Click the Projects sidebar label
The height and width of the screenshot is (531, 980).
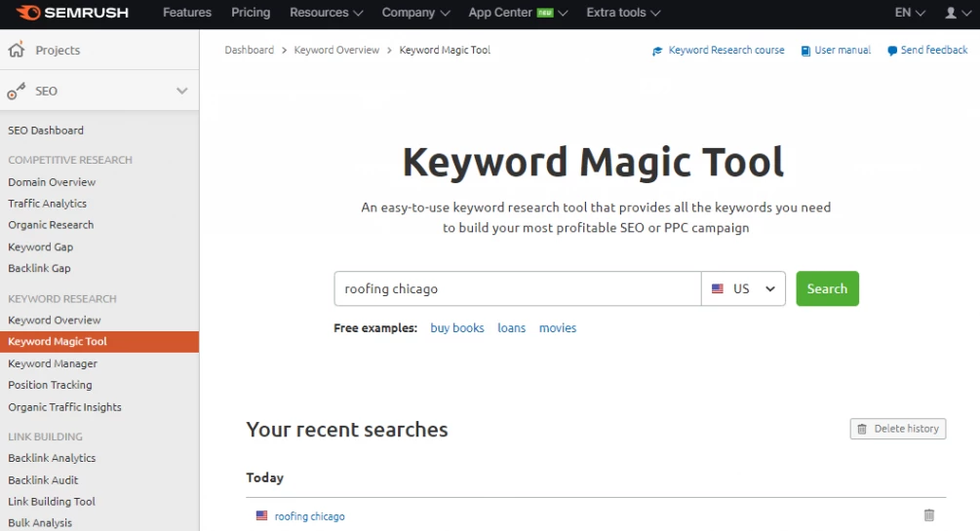pyautogui.click(x=58, y=50)
